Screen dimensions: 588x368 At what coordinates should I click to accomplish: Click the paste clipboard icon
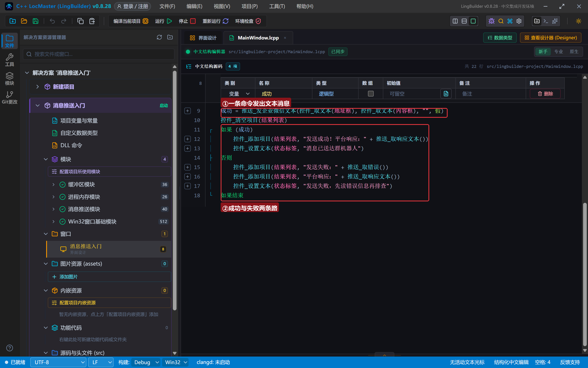(x=92, y=21)
